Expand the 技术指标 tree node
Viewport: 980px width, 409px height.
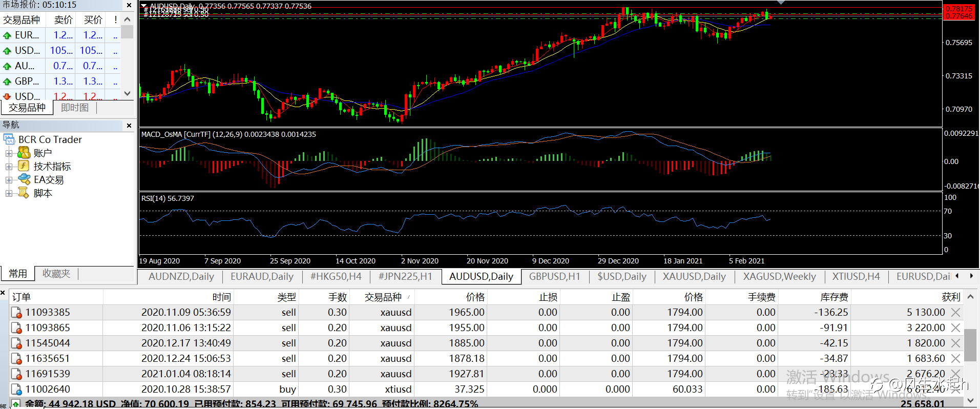tap(9, 167)
